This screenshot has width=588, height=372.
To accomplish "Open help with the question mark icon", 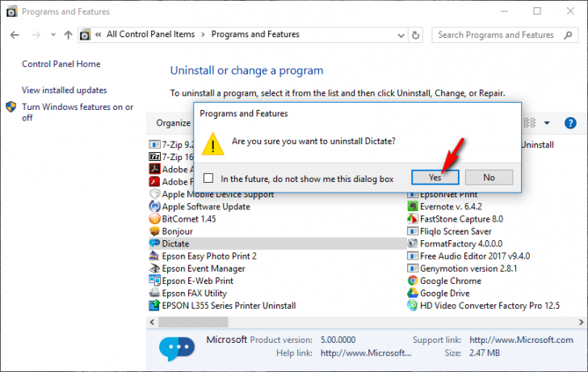I will pyautogui.click(x=570, y=123).
